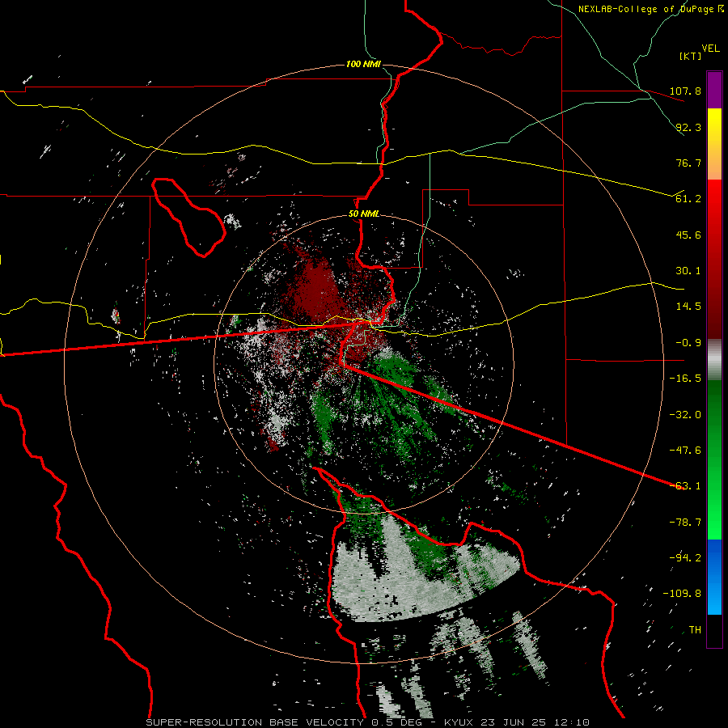The image size is (728, 728).
Task: Click the -32.0 velocity scale value
Action: click(x=685, y=415)
